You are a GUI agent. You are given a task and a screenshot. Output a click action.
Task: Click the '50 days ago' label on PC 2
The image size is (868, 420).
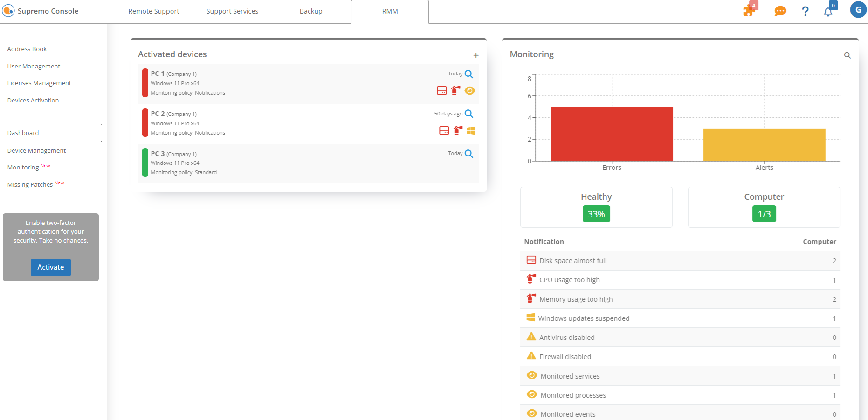coord(448,114)
